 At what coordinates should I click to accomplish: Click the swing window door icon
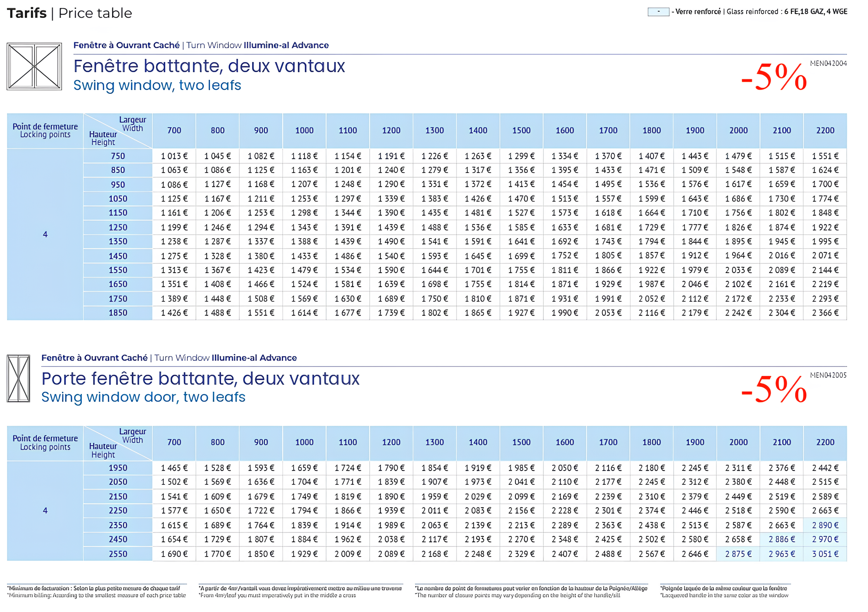18,378
